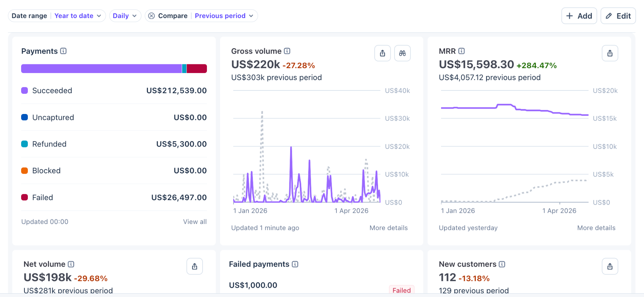Share the New customers chart
This screenshot has height=297, width=644.
(x=610, y=266)
